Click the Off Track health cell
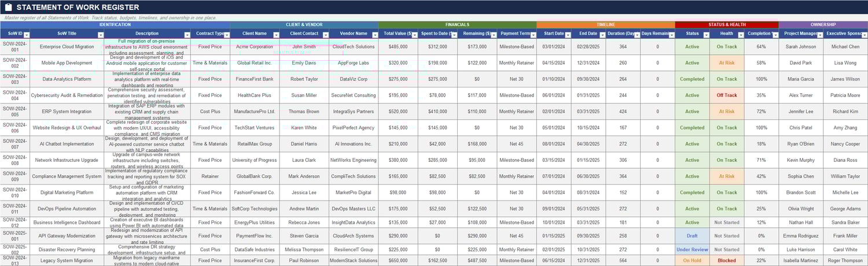868x266 pixels. (727, 95)
